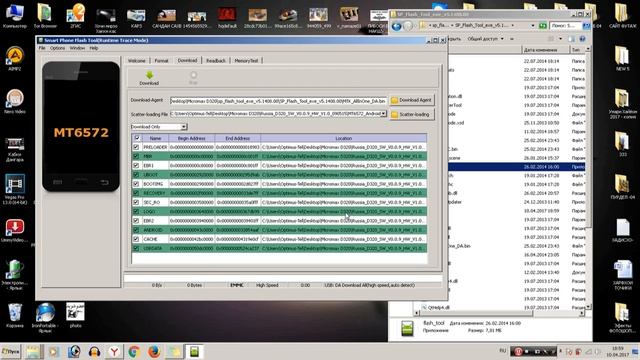Click the End Address column header
640x360 pixels.
238,138
